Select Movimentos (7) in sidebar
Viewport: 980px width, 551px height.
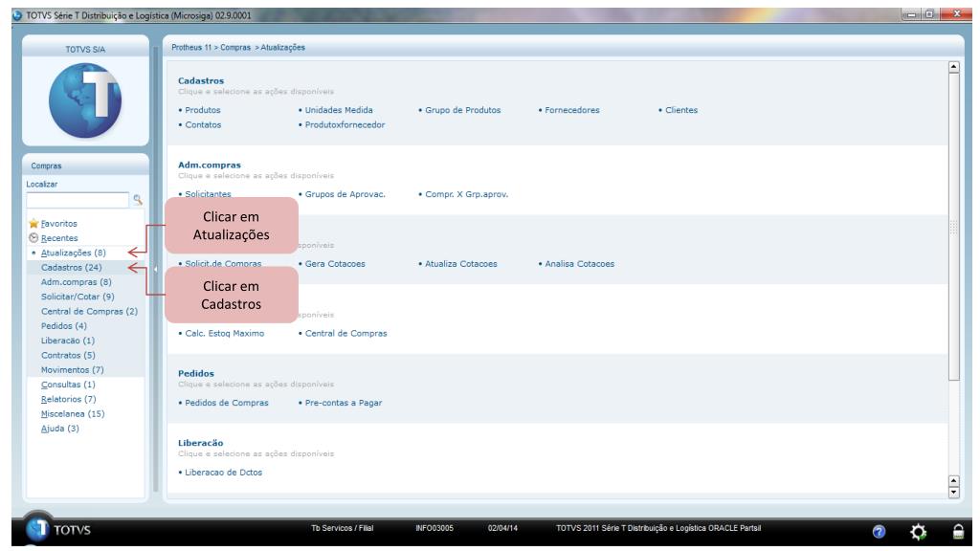pyautogui.click(x=73, y=370)
